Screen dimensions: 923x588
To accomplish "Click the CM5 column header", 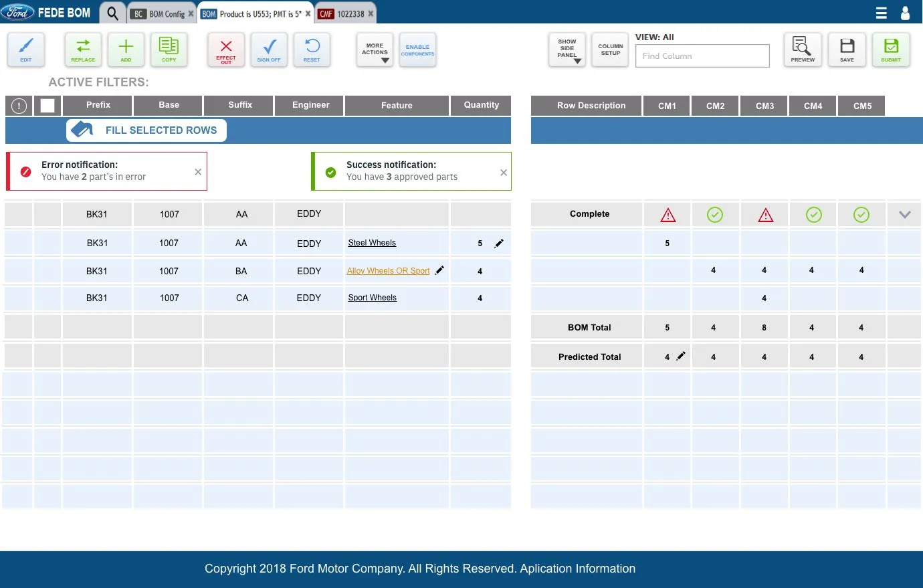I will coord(862,106).
